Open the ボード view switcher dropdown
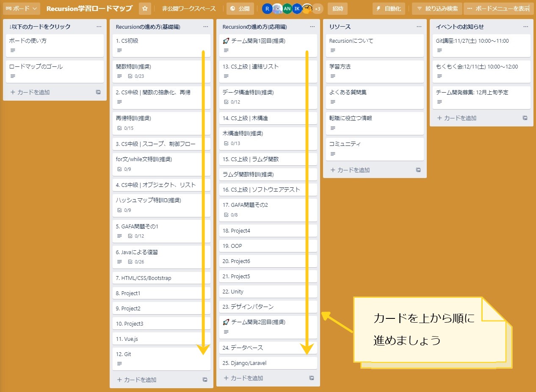 point(22,8)
